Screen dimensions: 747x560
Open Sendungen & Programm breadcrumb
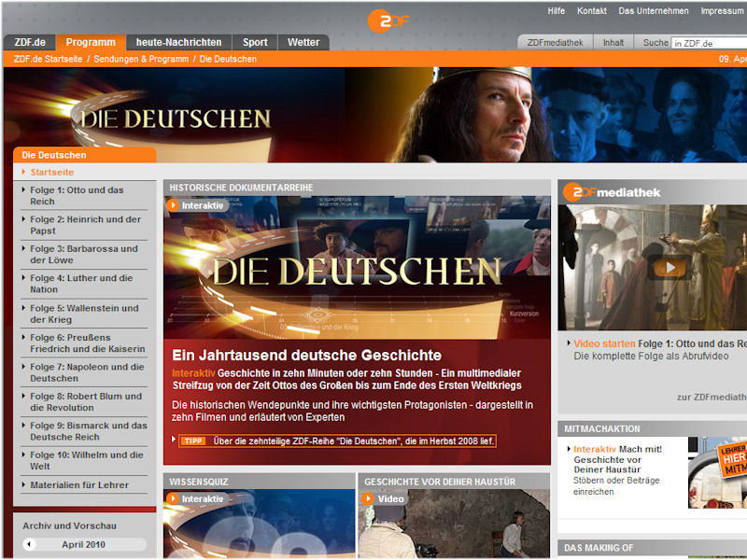(x=141, y=59)
